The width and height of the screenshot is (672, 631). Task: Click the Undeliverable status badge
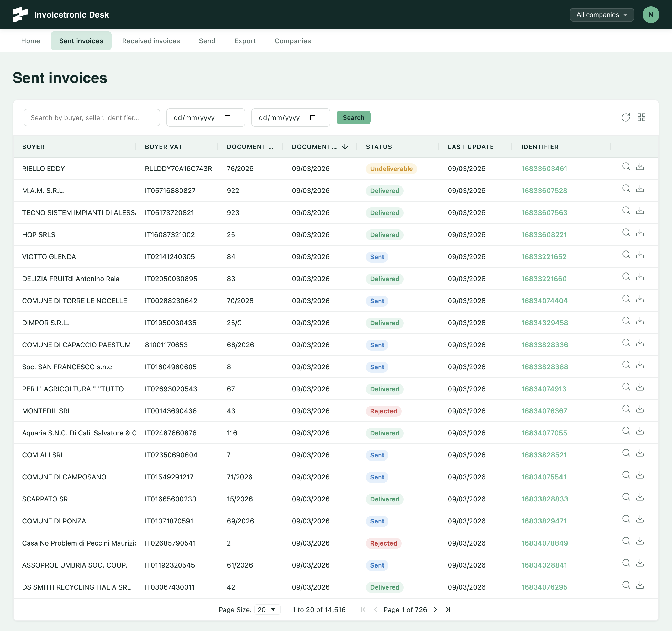pyautogui.click(x=391, y=169)
